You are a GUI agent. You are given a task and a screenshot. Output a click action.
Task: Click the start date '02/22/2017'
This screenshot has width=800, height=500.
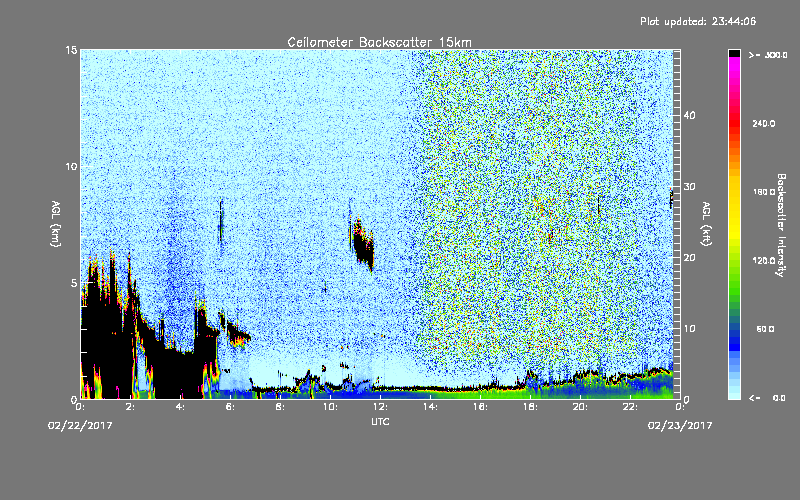pos(80,426)
